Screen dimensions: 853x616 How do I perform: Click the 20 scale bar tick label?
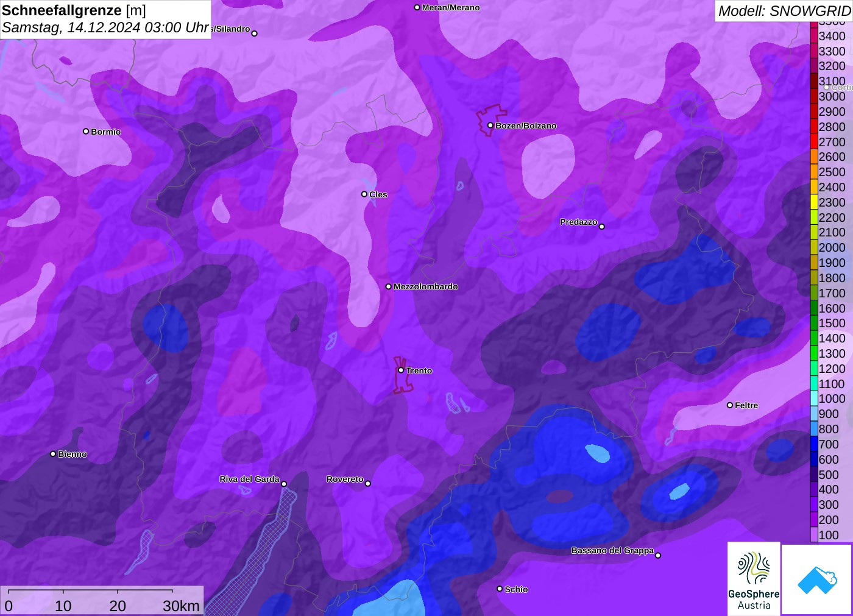[118, 606]
